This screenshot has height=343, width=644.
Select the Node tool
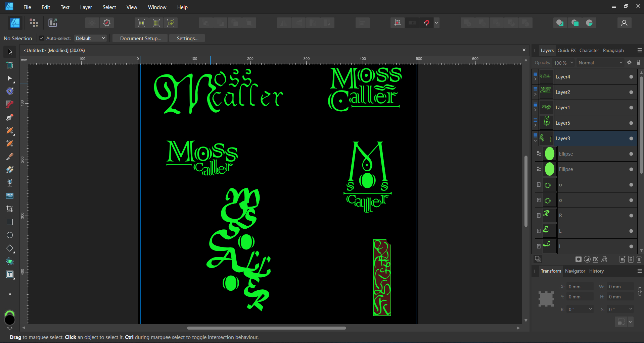(x=10, y=78)
